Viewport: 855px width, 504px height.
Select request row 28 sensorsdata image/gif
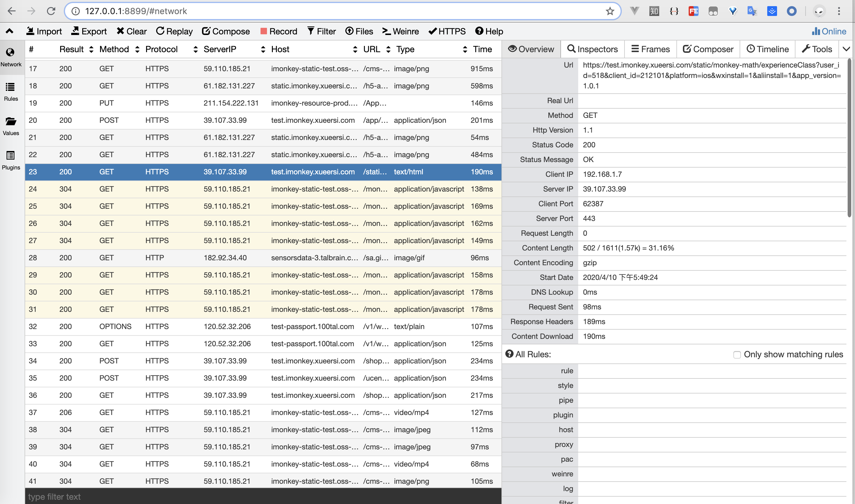coord(263,258)
